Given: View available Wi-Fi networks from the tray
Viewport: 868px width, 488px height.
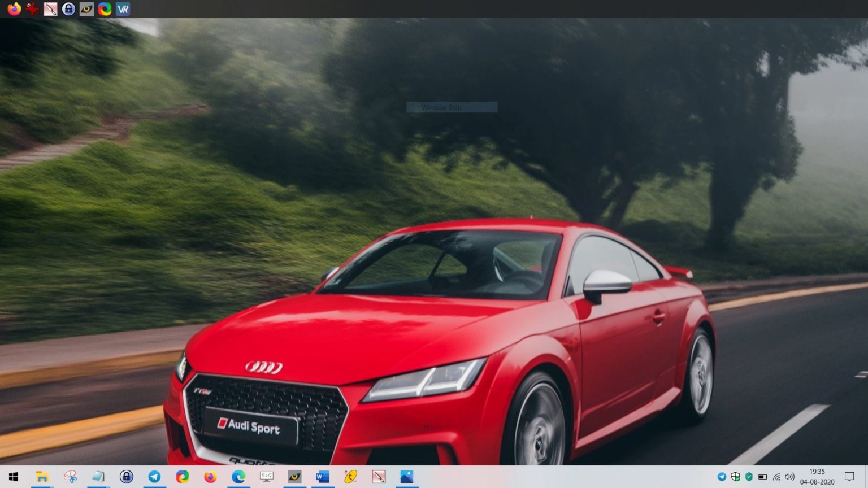Looking at the screenshot, I should point(776,477).
